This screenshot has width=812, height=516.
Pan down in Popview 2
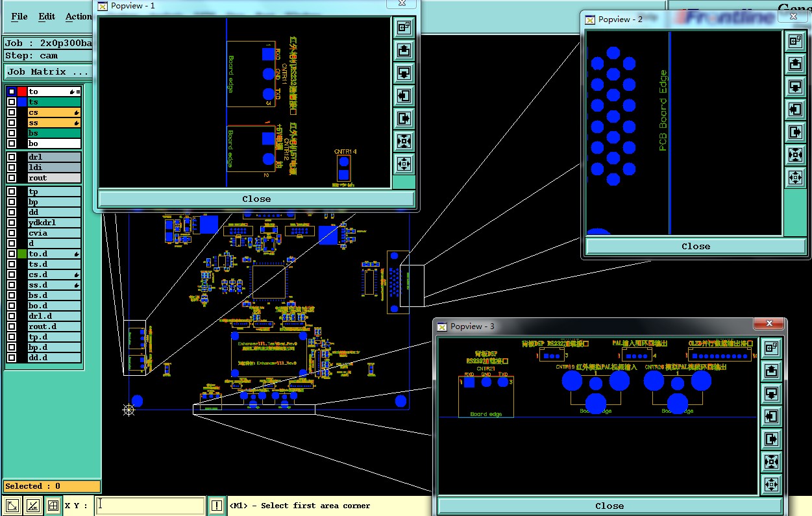pos(795,86)
